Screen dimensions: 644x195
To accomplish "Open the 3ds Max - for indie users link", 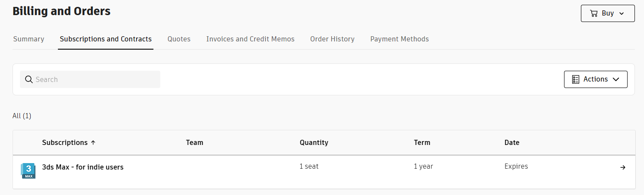I will pyautogui.click(x=83, y=167).
